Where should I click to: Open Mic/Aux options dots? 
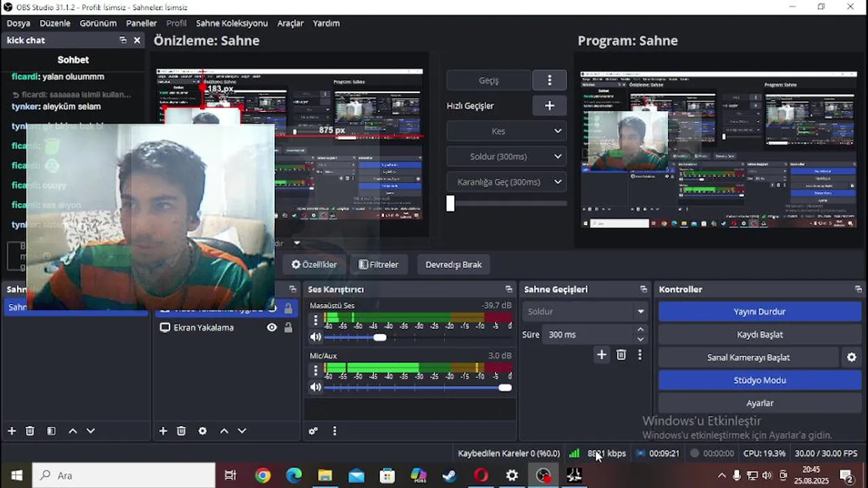click(x=315, y=370)
